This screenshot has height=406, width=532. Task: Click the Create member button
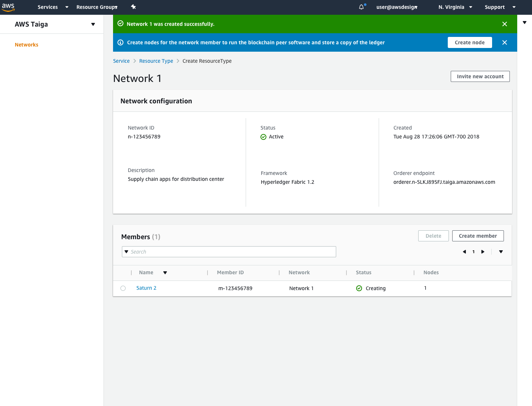(x=478, y=236)
